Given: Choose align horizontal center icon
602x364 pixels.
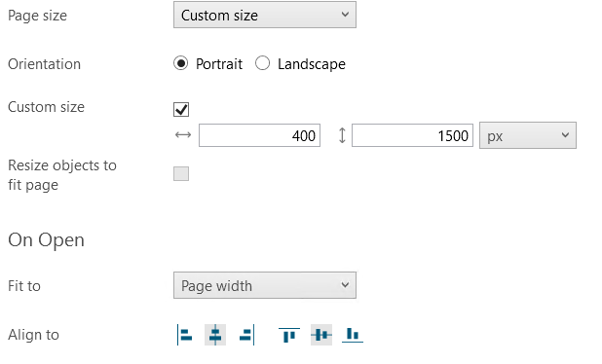Looking at the screenshot, I should click(215, 335).
